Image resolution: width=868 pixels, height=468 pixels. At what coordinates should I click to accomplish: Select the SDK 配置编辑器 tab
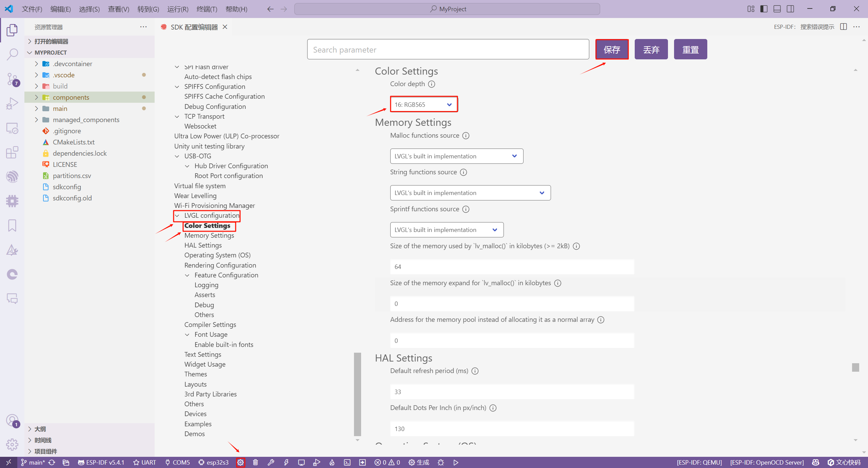point(194,27)
